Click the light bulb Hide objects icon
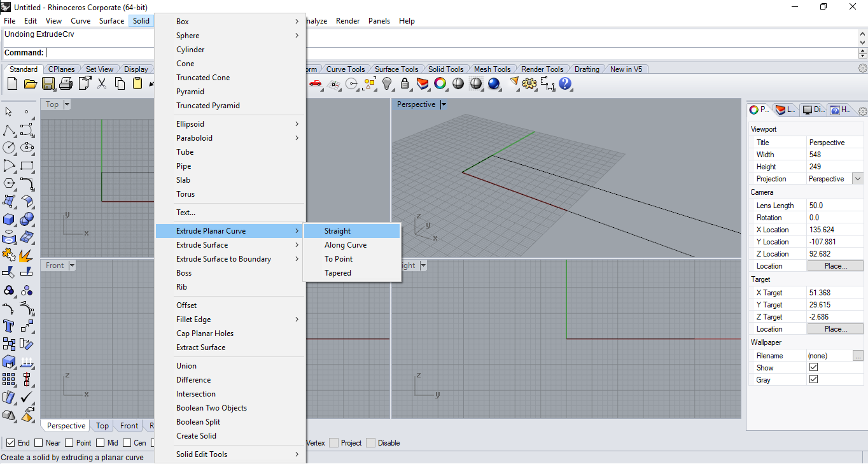The width and height of the screenshot is (868, 464). pyautogui.click(x=387, y=84)
